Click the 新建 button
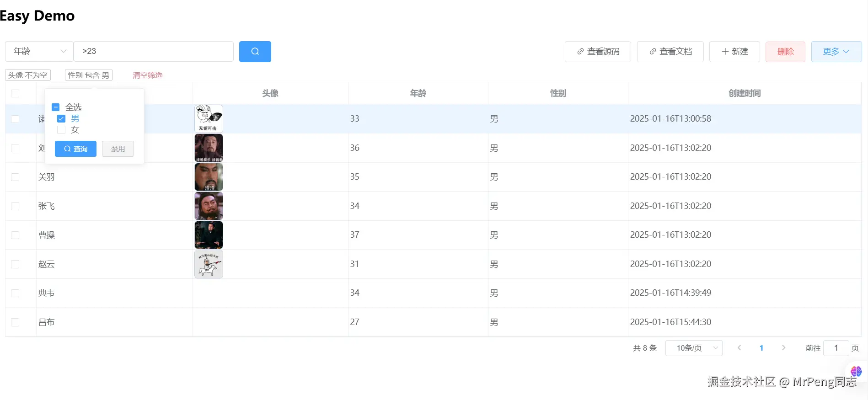 [x=734, y=52]
